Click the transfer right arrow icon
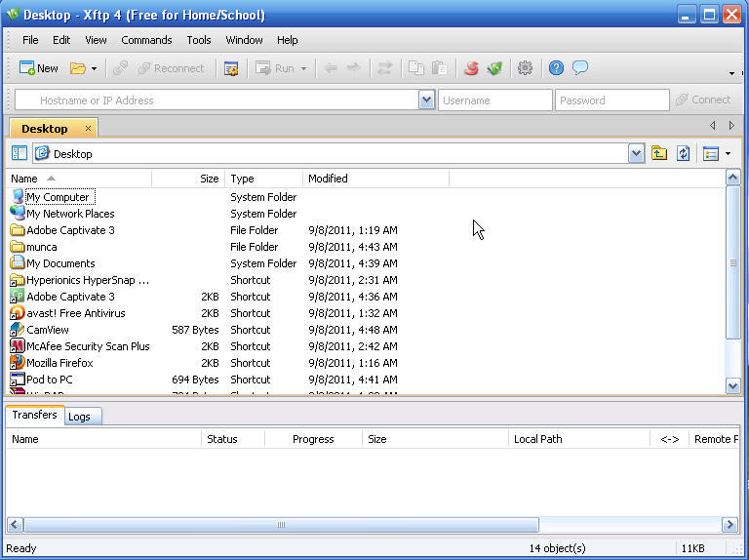Image resolution: width=749 pixels, height=560 pixels. pyautogui.click(x=353, y=68)
